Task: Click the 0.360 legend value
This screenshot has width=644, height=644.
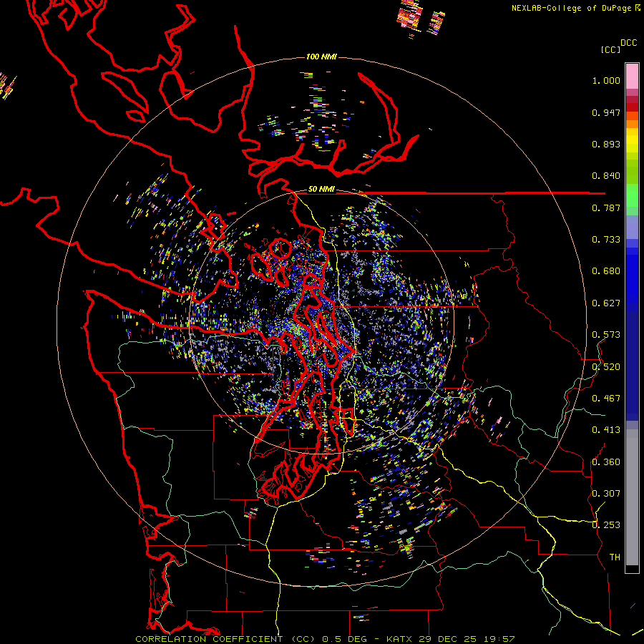Action: pos(606,462)
